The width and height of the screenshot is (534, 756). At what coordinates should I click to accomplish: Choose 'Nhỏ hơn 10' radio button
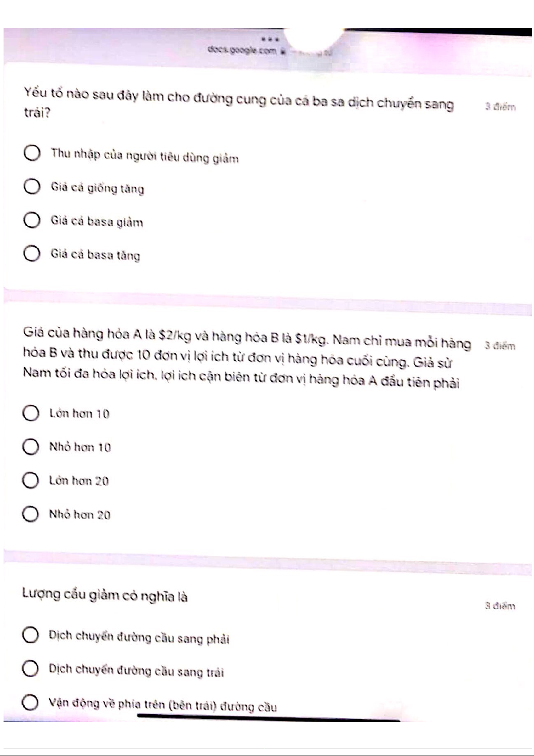tap(30, 447)
